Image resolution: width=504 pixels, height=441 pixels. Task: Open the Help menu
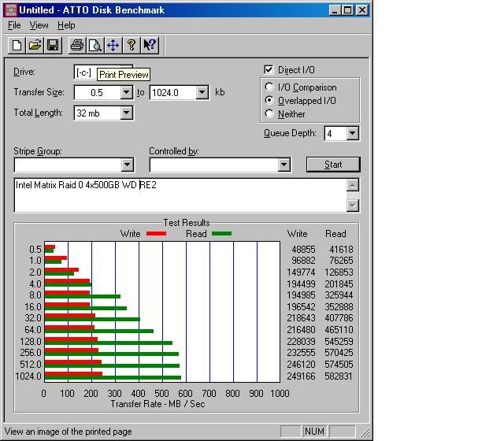(x=66, y=25)
